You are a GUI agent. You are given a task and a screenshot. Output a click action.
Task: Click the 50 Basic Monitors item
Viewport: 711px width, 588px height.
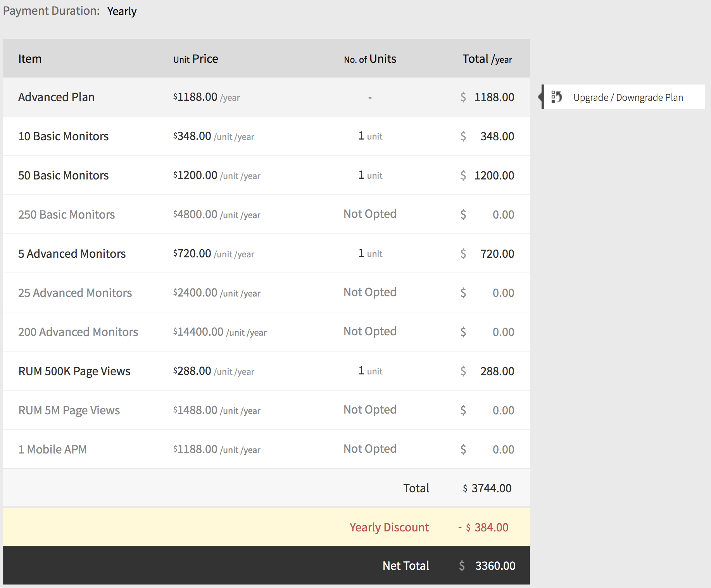[x=63, y=176]
